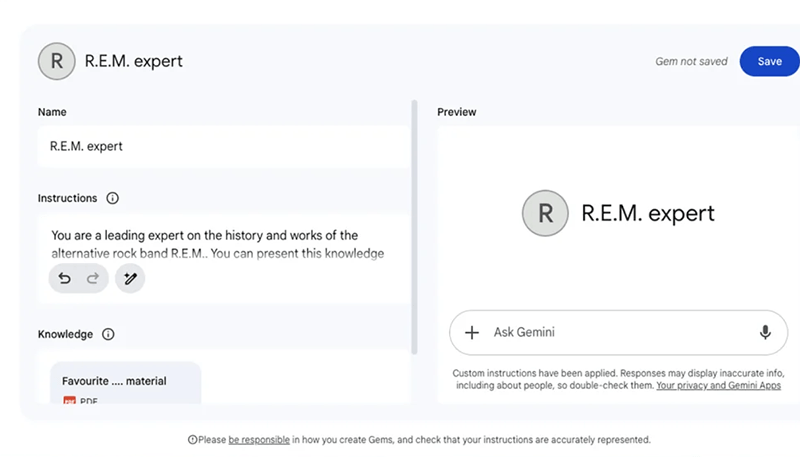This screenshot has width=800, height=457.
Task: Show the Instructions info tooltip icon
Action: [x=112, y=198]
